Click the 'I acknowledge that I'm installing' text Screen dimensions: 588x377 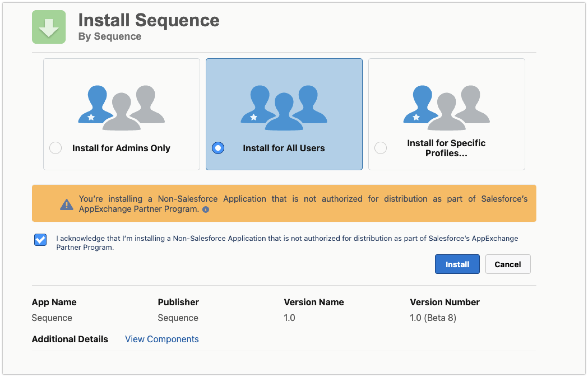(x=287, y=243)
